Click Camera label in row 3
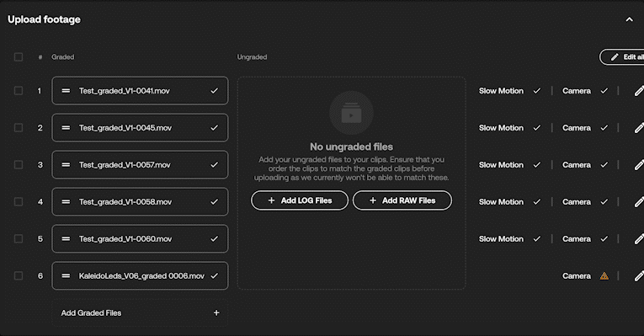 click(x=577, y=165)
